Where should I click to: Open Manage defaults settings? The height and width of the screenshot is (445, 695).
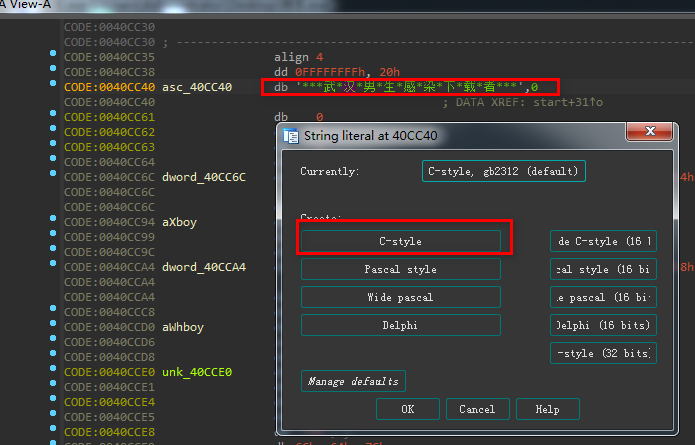353,381
